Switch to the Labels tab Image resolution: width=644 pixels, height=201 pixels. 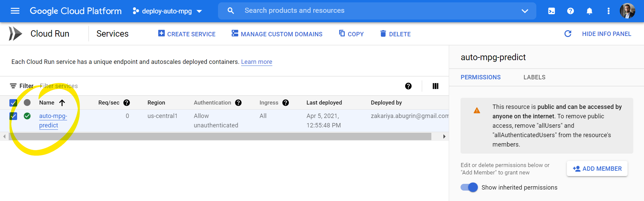click(534, 77)
